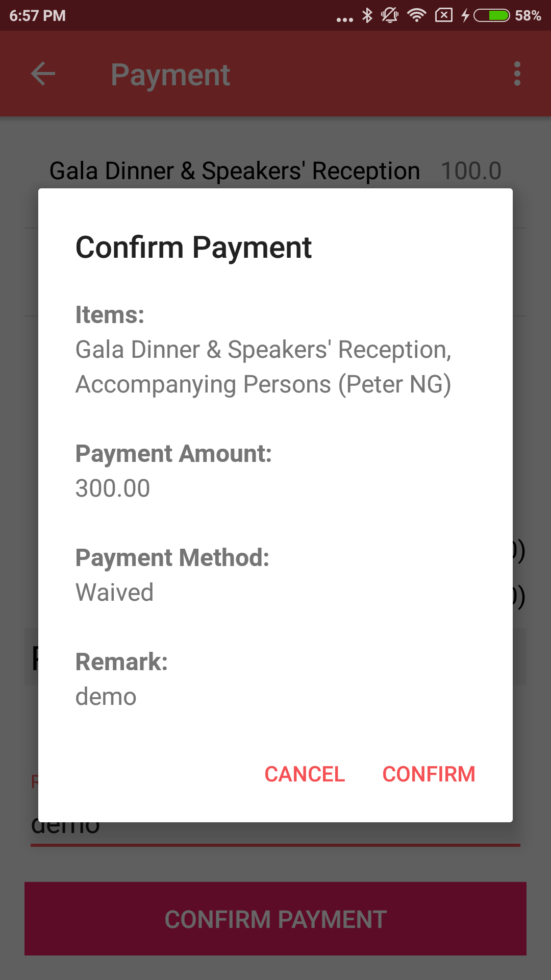Tap the battery indicator icon
551x980 pixels.
[x=492, y=15]
